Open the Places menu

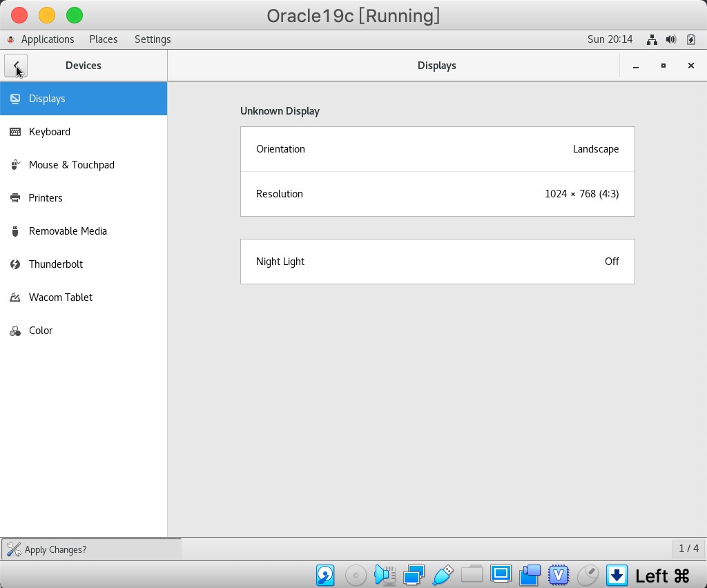coord(104,39)
